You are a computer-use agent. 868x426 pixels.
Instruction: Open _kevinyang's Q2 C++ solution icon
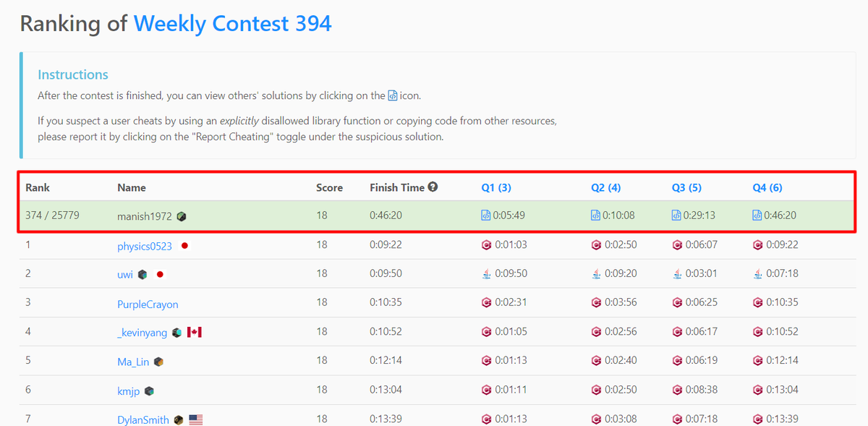pos(596,332)
